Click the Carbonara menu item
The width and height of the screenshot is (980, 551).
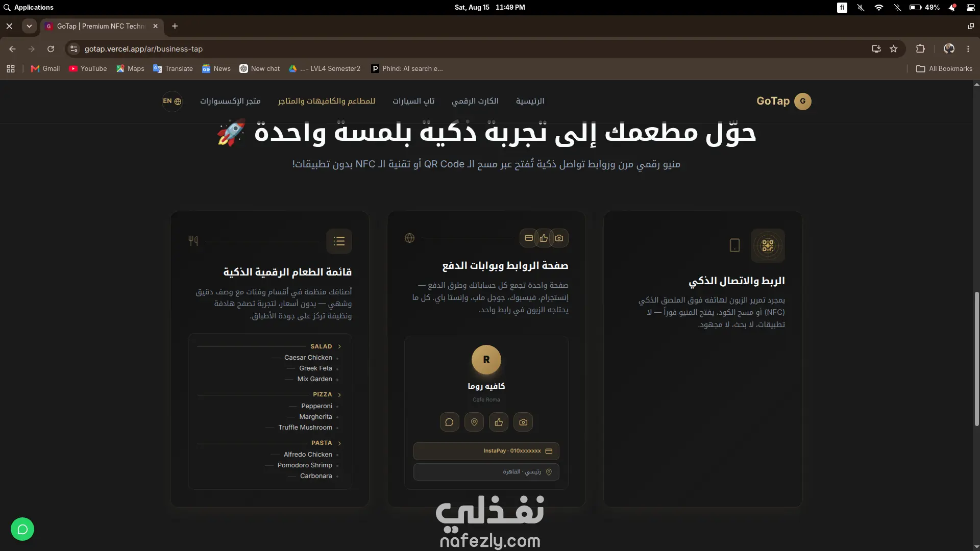click(x=316, y=476)
